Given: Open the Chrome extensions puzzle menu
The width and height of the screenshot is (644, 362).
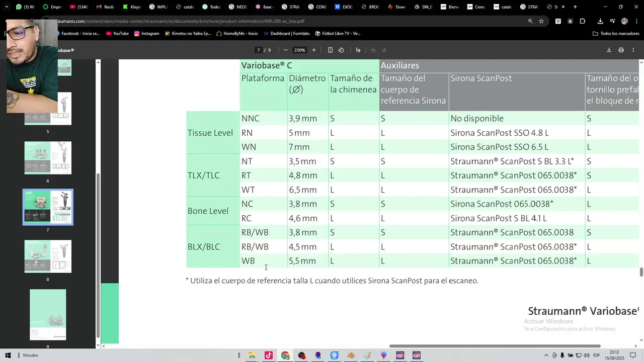Looking at the screenshot, I should (583, 21).
